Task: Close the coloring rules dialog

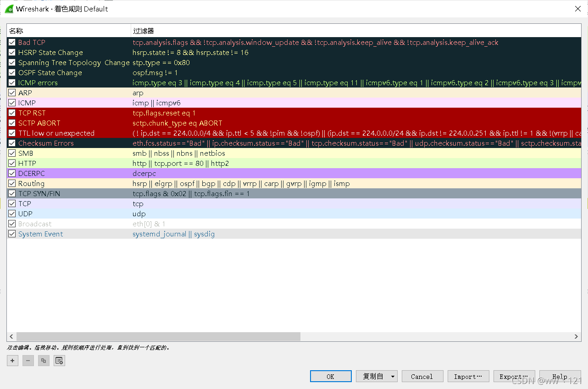Action: pyautogui.click(x=577, y=9)
